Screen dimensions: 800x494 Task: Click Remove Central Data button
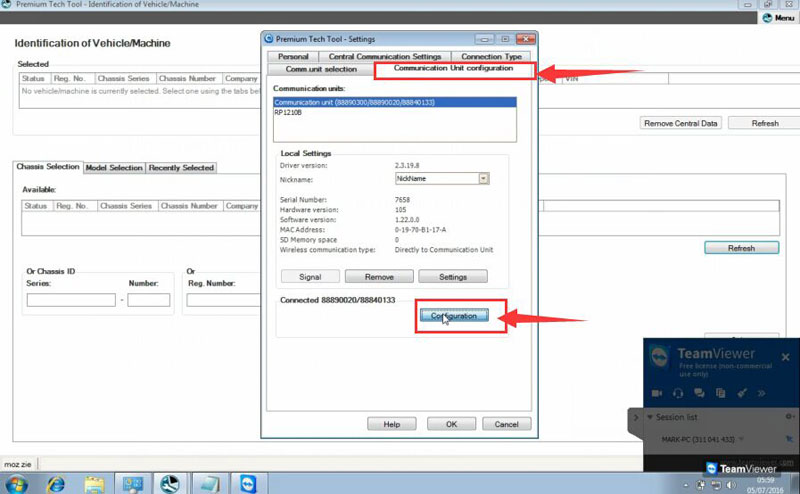click(x=680, y=123)
